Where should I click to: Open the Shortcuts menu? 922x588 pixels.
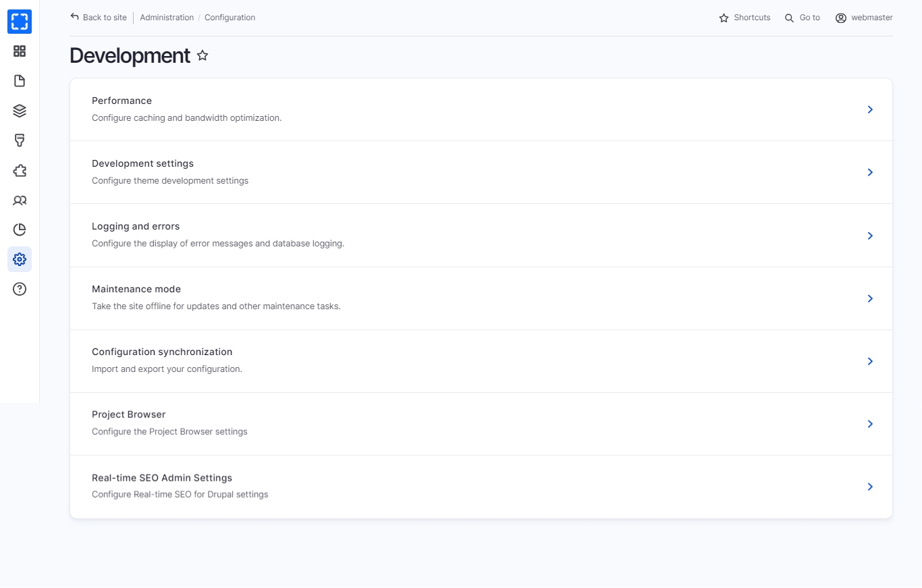coord(744,18)
